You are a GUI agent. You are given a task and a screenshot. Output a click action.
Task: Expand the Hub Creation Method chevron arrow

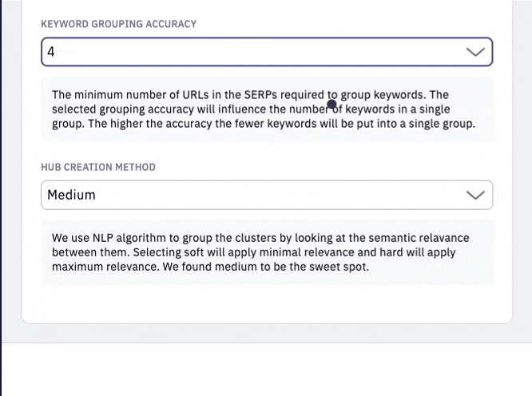tap(475, 195)
